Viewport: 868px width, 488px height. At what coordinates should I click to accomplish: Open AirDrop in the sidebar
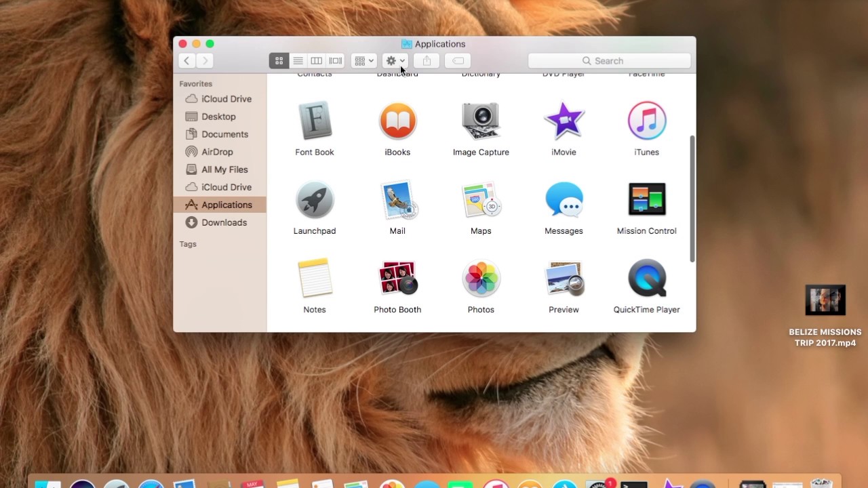pos(220,152)
